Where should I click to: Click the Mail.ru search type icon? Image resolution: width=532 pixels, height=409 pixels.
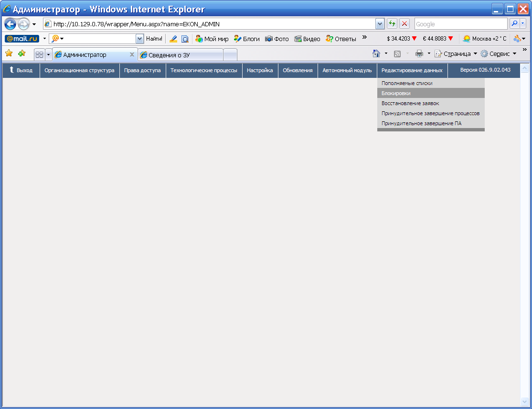pos(57,38)
